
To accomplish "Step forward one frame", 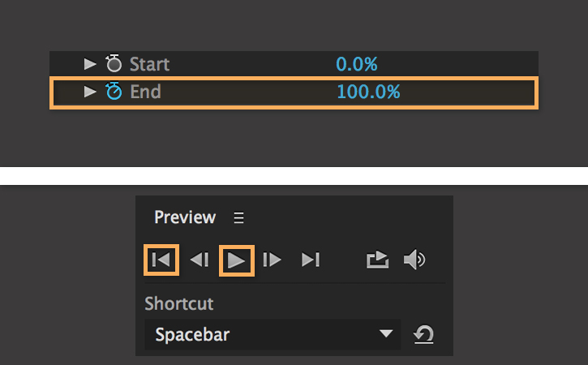I will coord(273,260).
